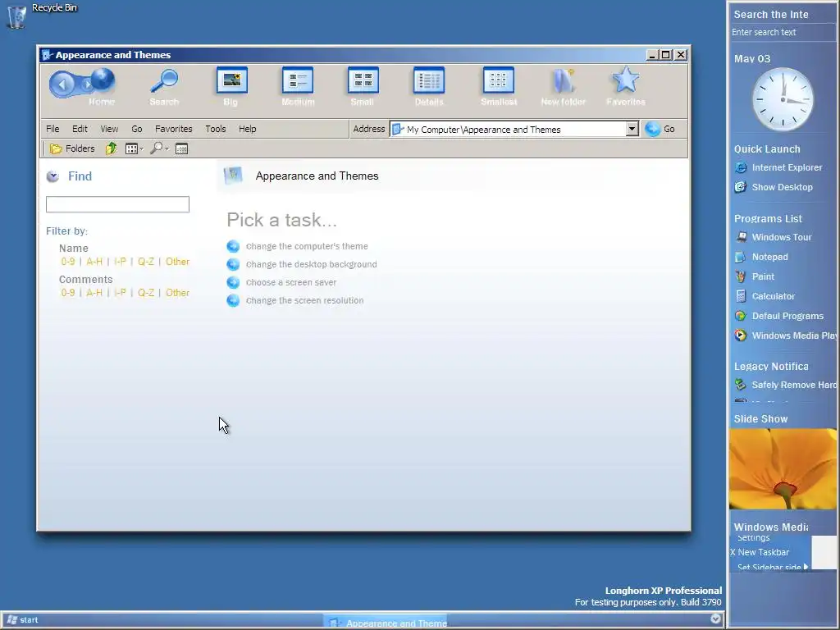Open the File menu
840x630 pixels.
coord(52,129)
